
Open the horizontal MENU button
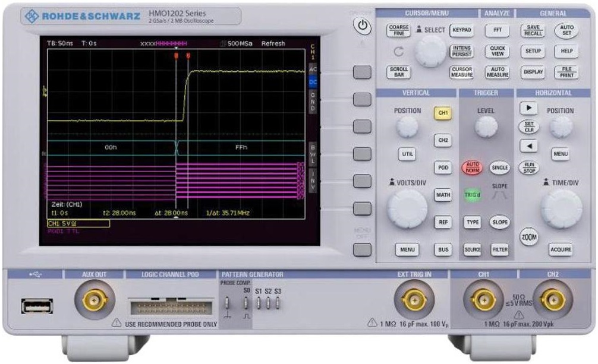(x=560, y=154)
